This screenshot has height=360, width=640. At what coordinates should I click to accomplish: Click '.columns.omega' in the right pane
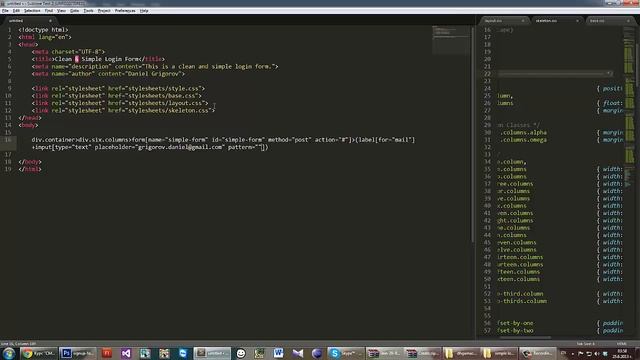pos(524,140)
